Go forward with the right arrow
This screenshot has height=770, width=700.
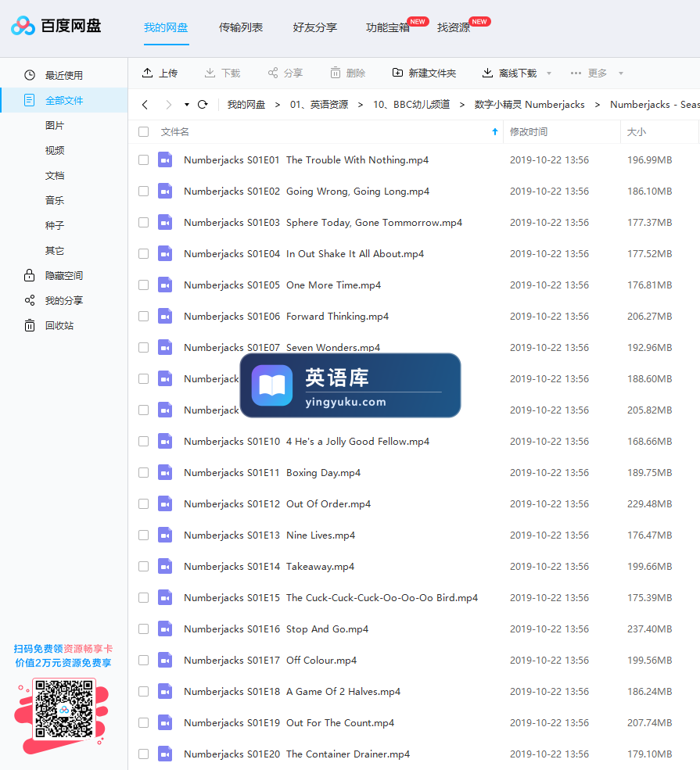(x=168, y=105)
